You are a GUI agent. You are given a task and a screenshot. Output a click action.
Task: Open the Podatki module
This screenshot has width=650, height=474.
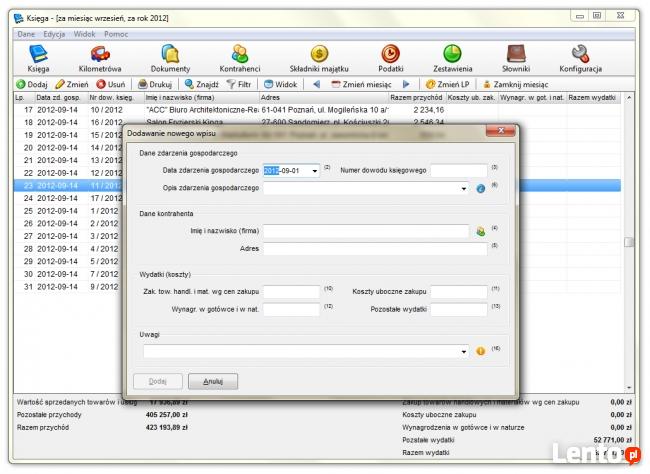point(390,58)
